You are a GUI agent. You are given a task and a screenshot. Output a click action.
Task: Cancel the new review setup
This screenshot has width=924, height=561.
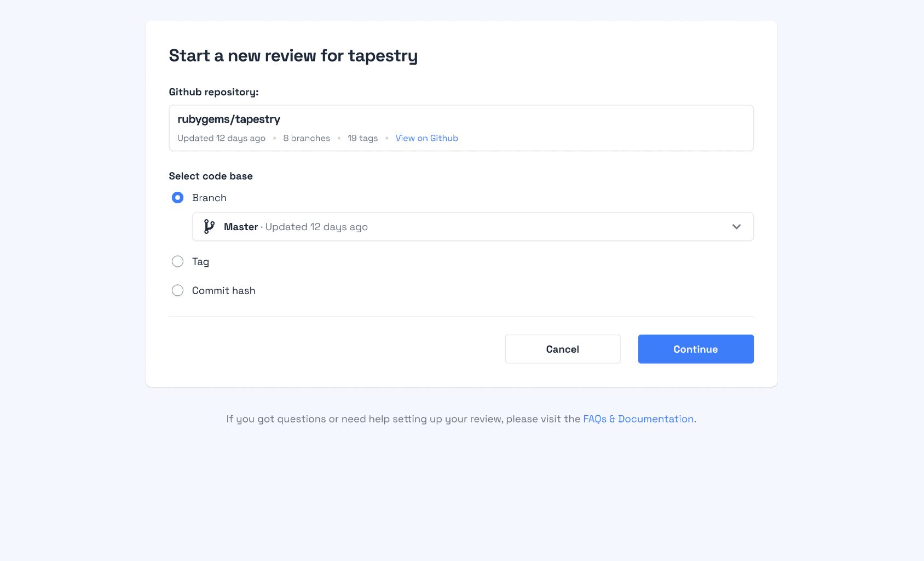(x=563, y=349)
